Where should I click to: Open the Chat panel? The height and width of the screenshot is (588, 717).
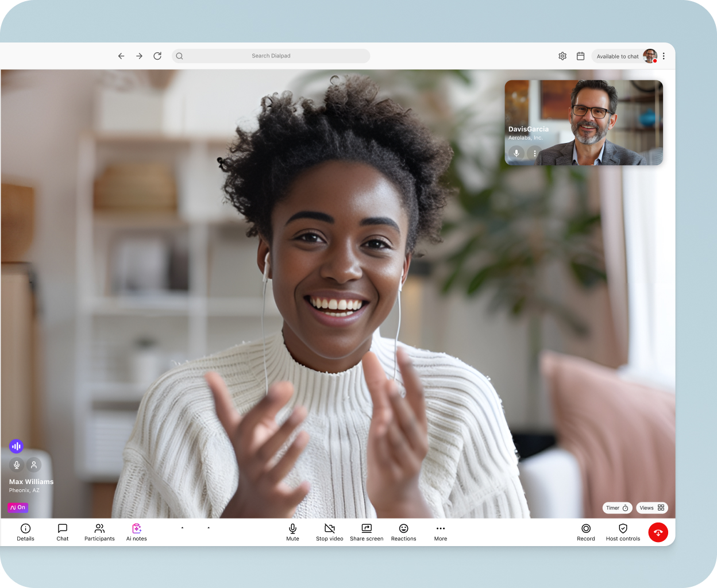[x=63, y=532]
